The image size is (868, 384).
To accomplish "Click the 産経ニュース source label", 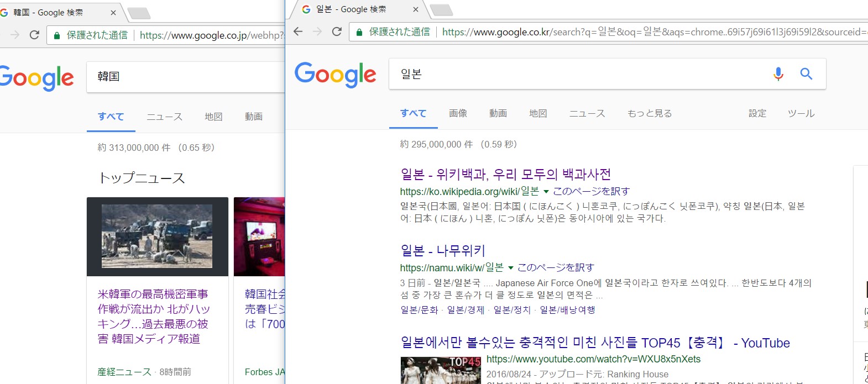I will pos(124,372).
